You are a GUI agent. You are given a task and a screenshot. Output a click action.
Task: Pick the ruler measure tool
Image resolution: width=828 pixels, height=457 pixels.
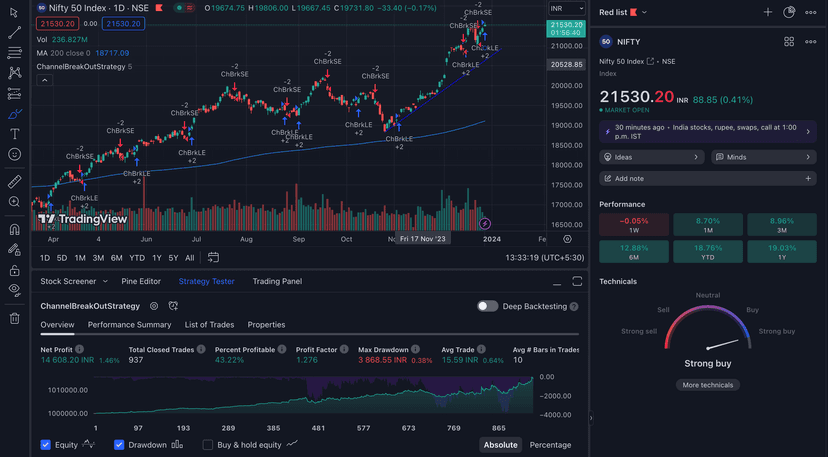[14, 182]
